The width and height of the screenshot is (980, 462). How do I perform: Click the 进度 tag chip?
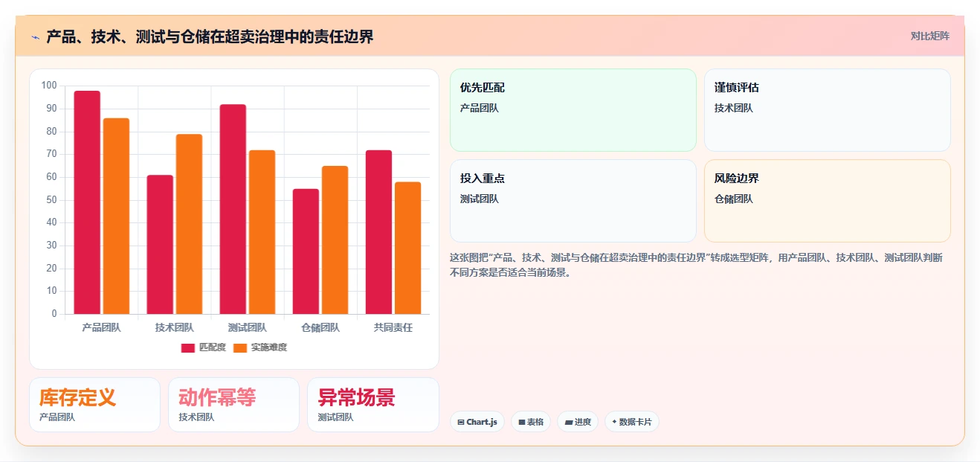[578, 422]
